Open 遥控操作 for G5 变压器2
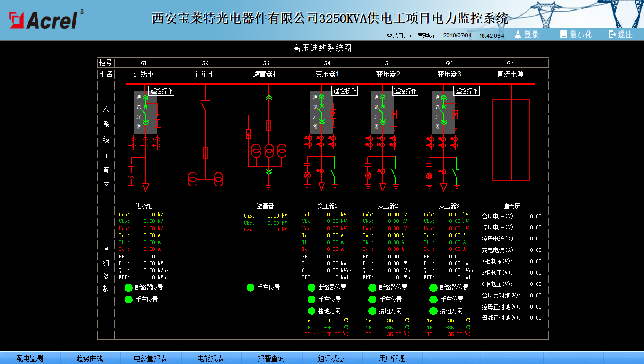644x364 pixels. point(406,91)
